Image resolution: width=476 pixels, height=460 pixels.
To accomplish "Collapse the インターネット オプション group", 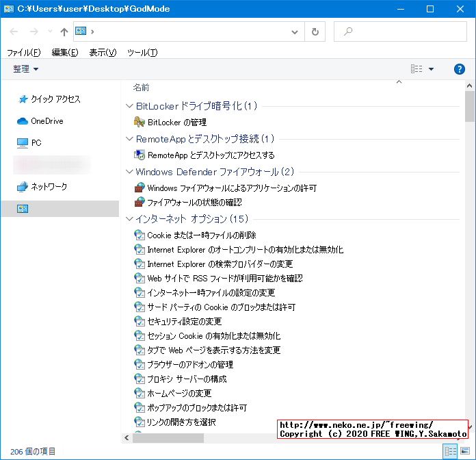I will coord(129,219).
